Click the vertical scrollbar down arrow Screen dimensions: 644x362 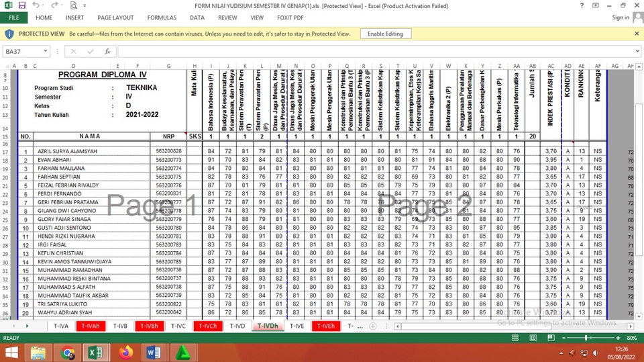click(639, 317)
